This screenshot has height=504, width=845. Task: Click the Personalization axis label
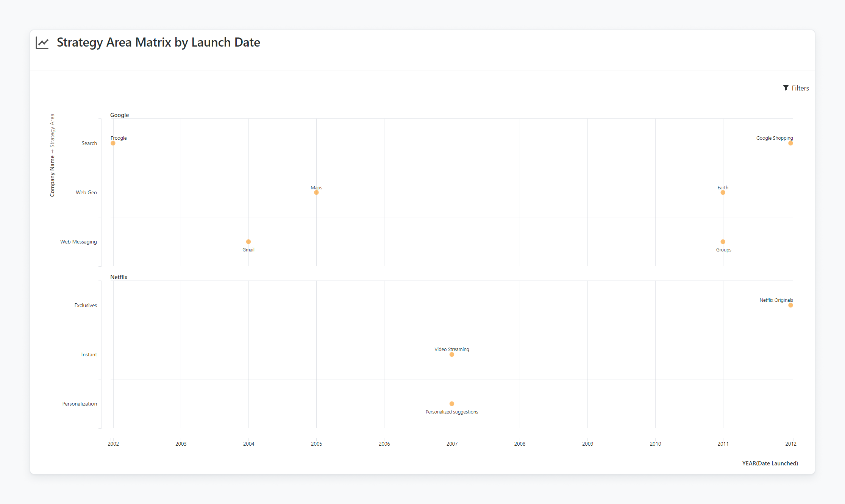[x=80, y=404]
